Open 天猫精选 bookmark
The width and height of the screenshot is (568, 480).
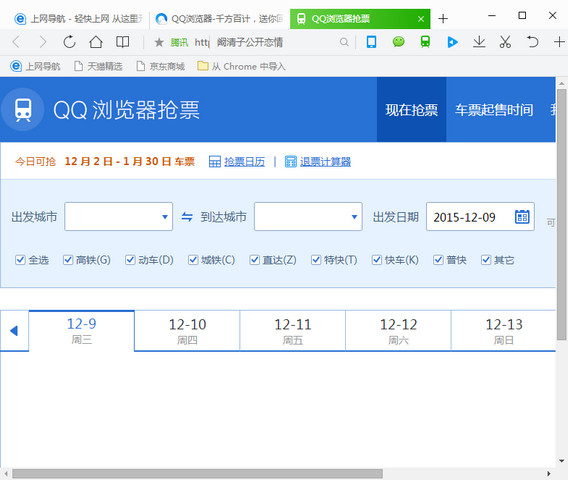(x=98, y=66)
